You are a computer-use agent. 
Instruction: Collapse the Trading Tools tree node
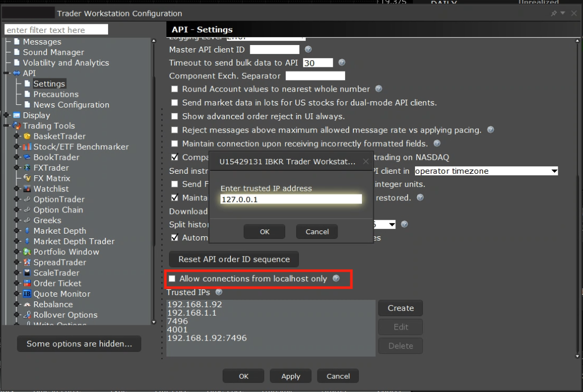[x=6, y=126]
